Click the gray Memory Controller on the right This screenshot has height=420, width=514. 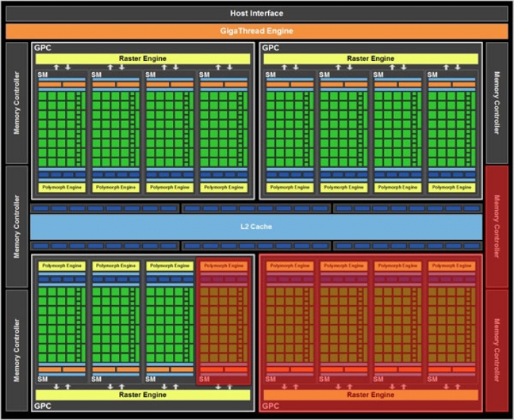point(496,102)
